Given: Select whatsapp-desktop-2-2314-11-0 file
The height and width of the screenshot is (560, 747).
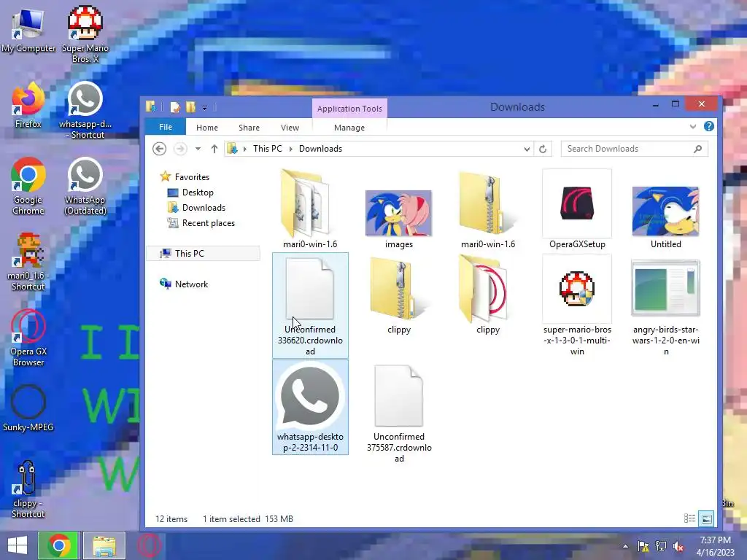Looking at the screenshot, I should (310, 407).
